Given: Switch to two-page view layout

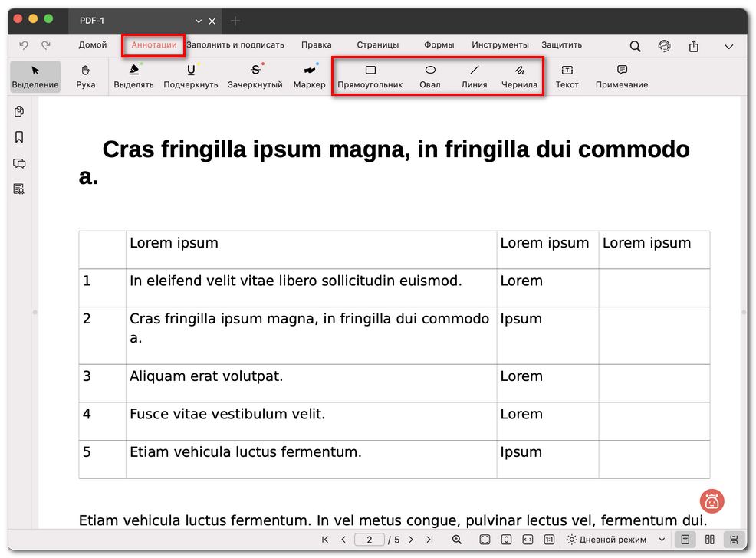Looking at the screenshot, I should 710,540.
